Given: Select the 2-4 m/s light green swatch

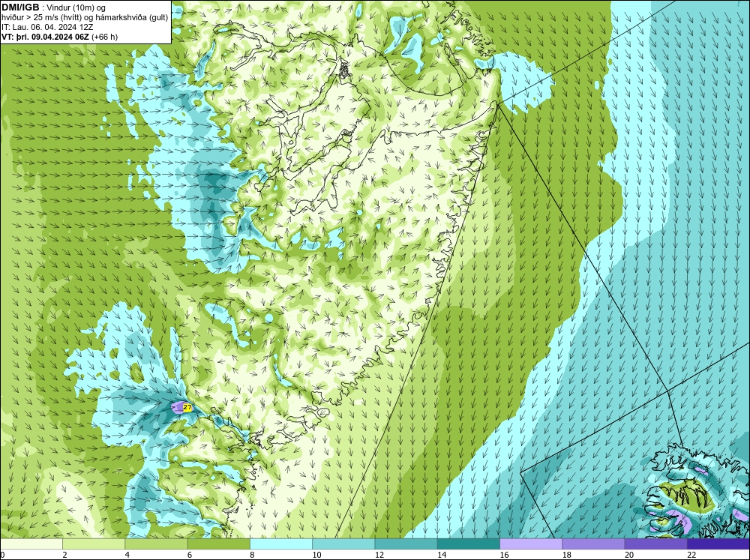Looking at the screenshot, I should click(94, 544).
